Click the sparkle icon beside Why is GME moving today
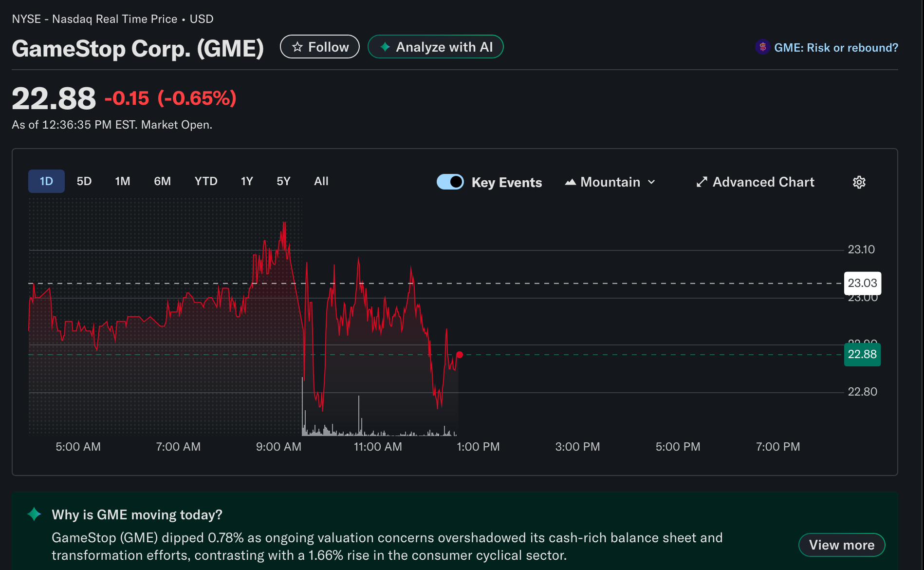 coord(34,514)
